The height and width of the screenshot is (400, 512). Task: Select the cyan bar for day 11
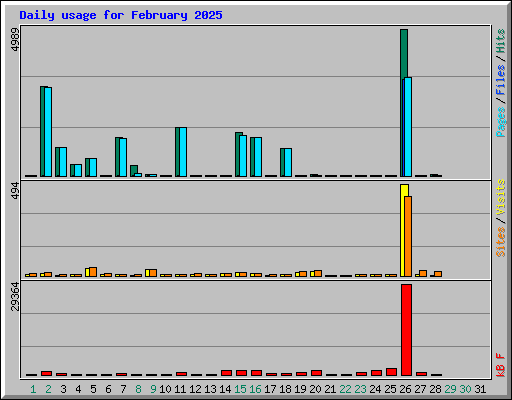183,152
